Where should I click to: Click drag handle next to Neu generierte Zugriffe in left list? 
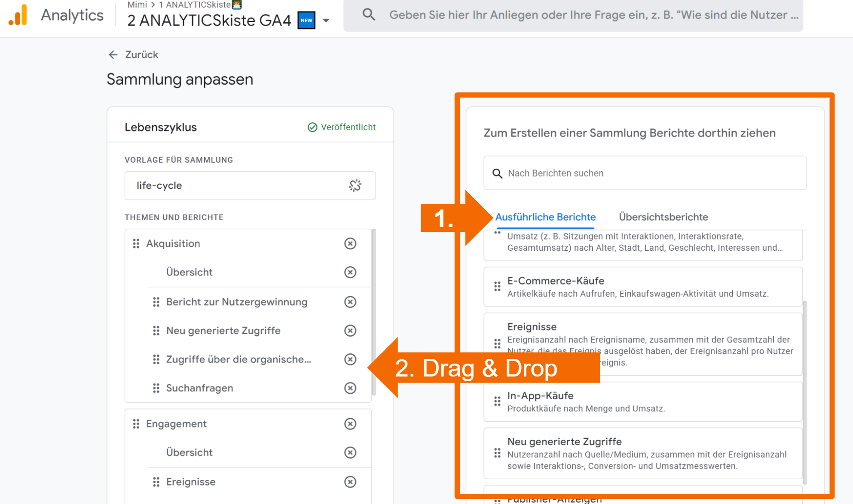[156, 331]
